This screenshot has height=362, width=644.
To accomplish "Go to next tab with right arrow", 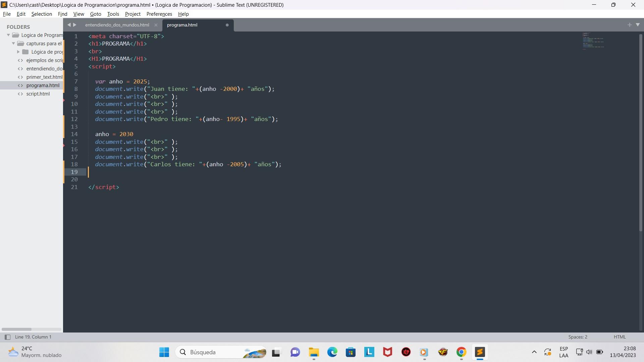I will coord(75,25).
